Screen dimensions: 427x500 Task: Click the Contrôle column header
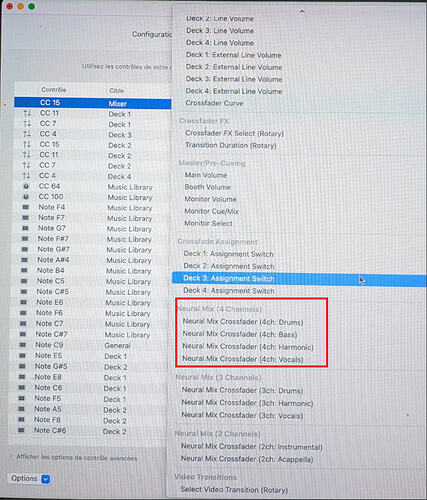[x=54, y=90]
